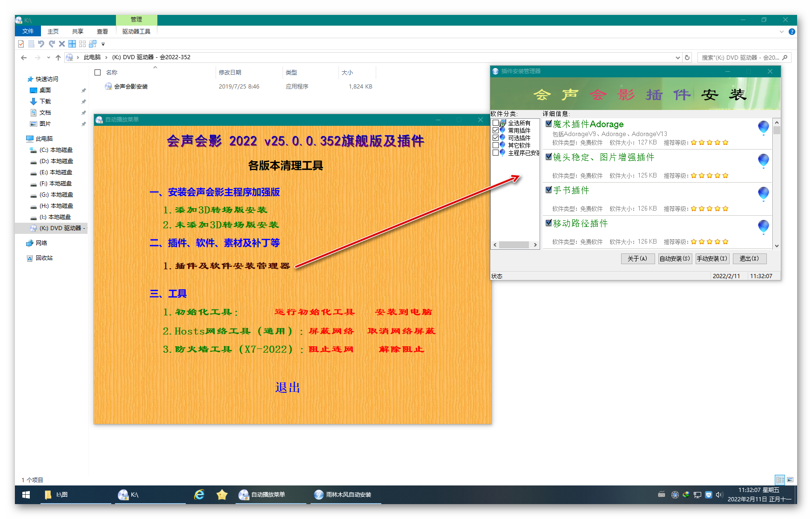Uncheck the 手书插件 checkbox
Screen dimensions: 812x519
[549, 190]
